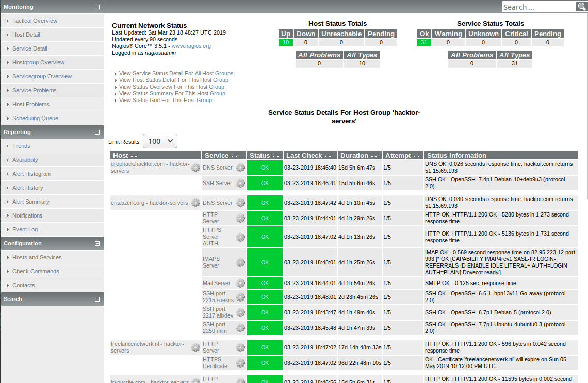Collapse the Search sidebar section

point(97,299)
